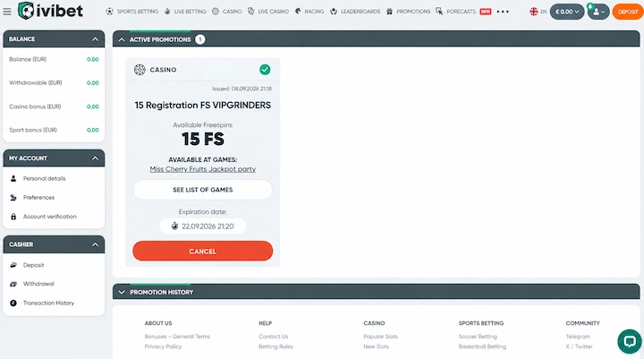Viewport: 644px width, 359px height.
Task: Click the Live Betting flame icon
Action: pos(167,12)
